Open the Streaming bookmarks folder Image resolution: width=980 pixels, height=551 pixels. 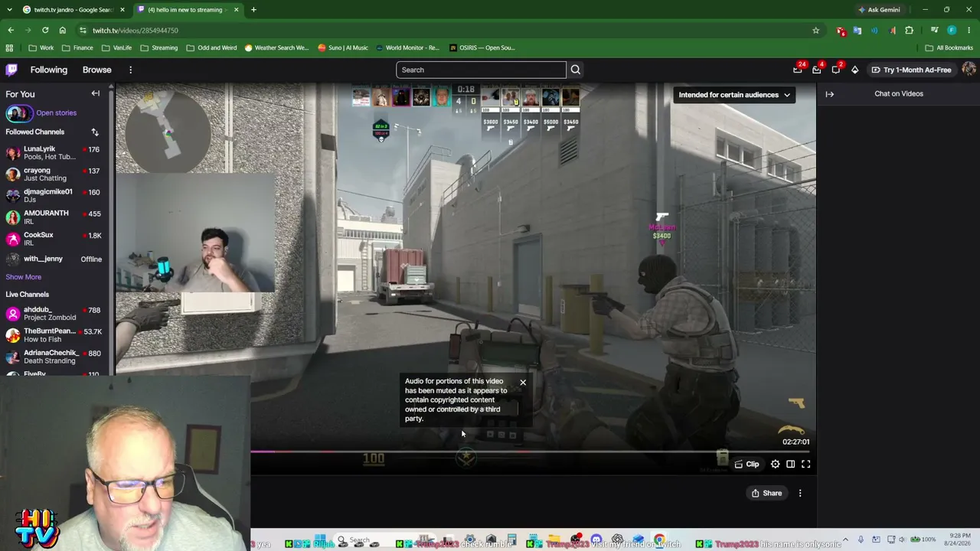(x=158, y=47)
